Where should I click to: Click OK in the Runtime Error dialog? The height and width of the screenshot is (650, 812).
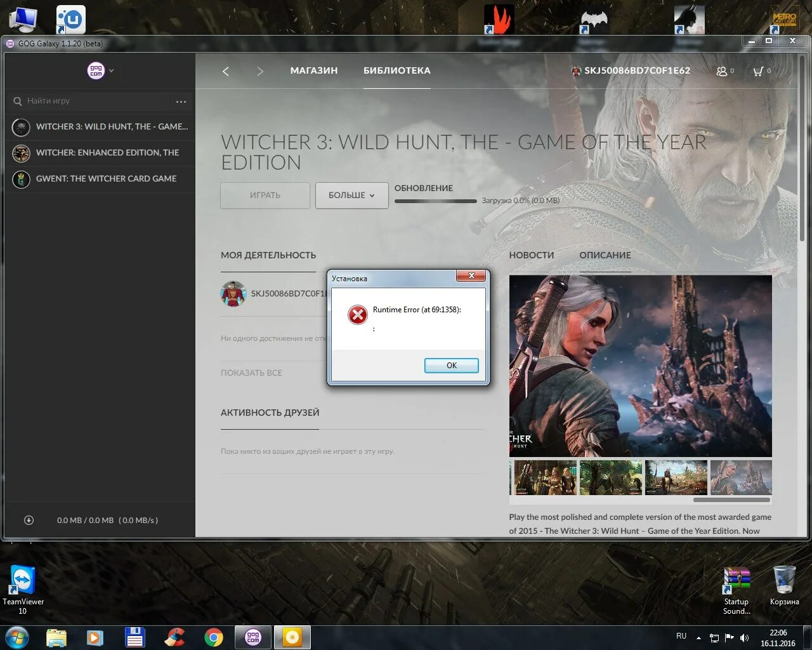(451, 366)
